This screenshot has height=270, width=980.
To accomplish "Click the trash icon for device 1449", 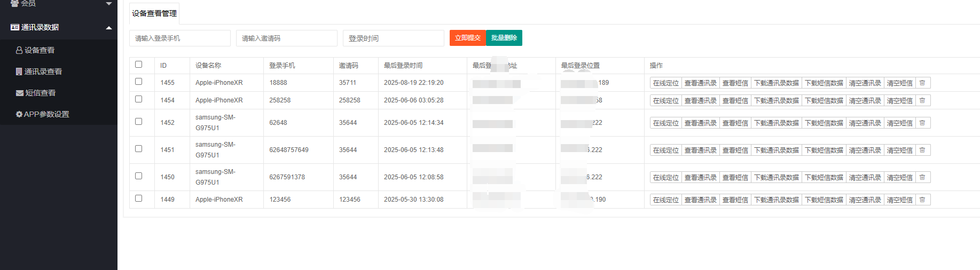I will (922, 200).
